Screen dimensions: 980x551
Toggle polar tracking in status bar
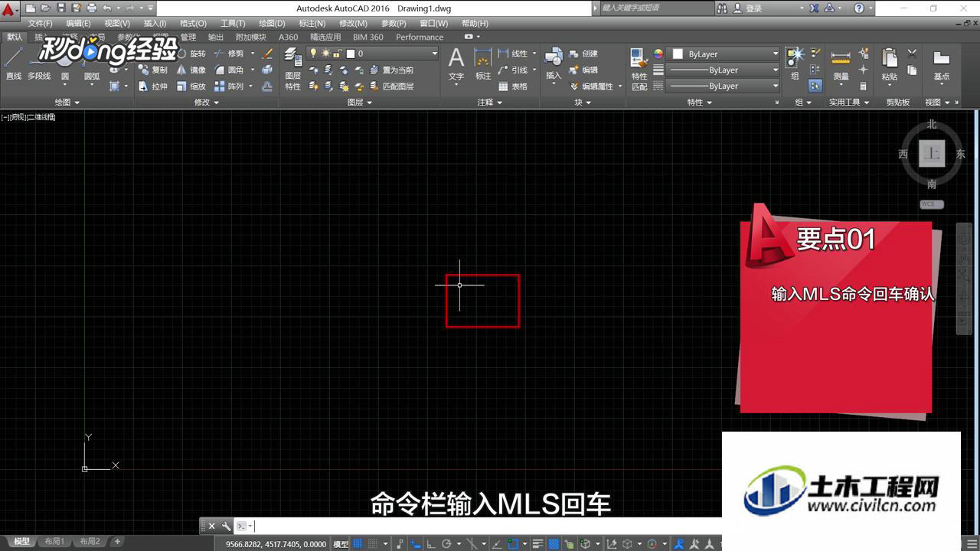pos(446,543)
